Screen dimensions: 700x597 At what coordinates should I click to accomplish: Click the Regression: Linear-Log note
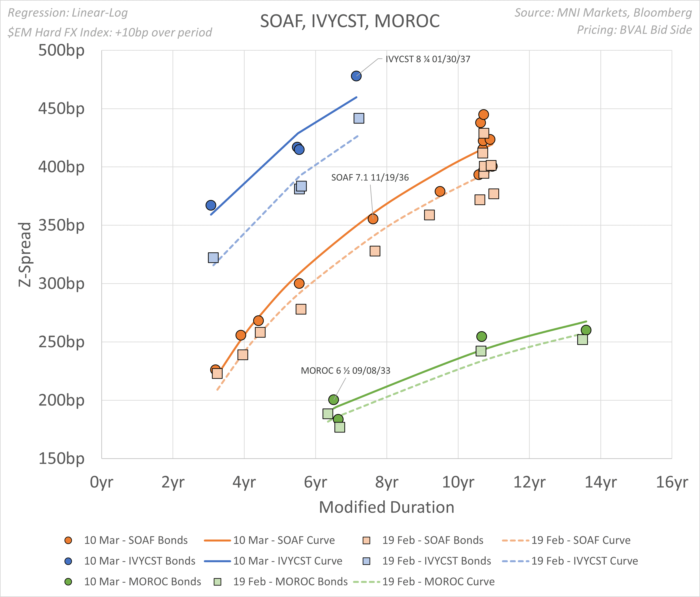[x=68, y=13]
